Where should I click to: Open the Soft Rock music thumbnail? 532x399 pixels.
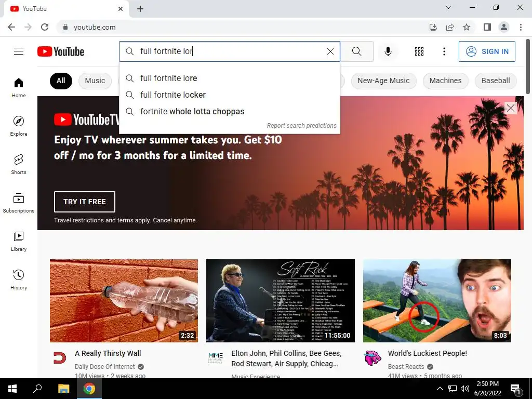pos(280,301)
